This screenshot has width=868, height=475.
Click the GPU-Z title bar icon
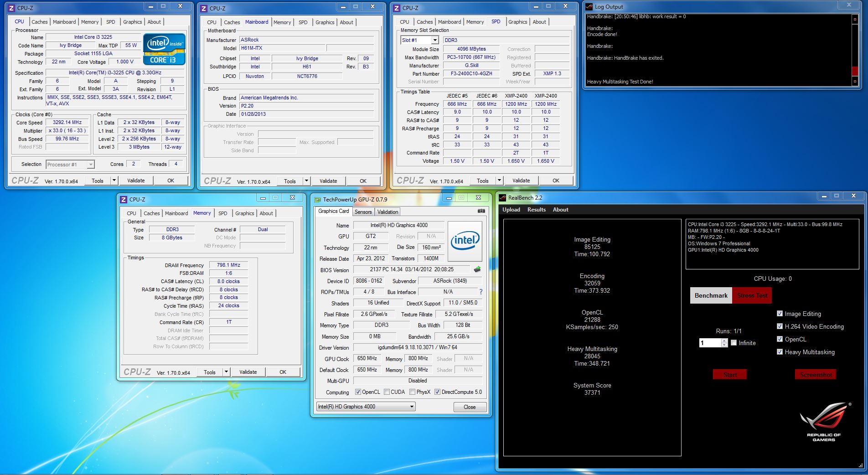[x=317, y=199]
